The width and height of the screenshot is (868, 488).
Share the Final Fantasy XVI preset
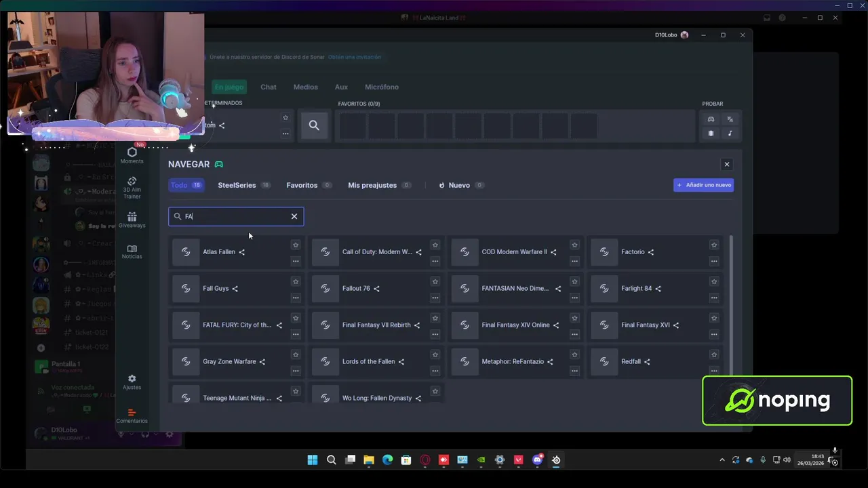(x=675, y=325)
